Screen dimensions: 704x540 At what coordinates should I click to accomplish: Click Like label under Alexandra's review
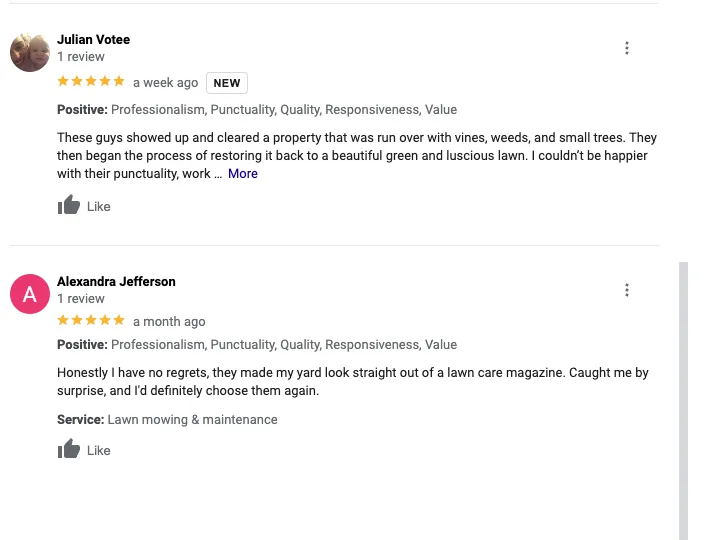[99, 451]
